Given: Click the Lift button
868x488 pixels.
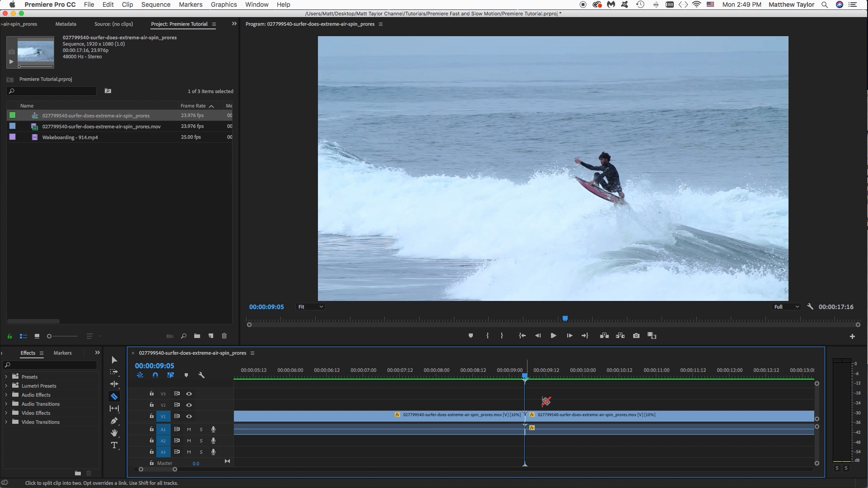Looking at the screenshot, I should pos(604,336).
